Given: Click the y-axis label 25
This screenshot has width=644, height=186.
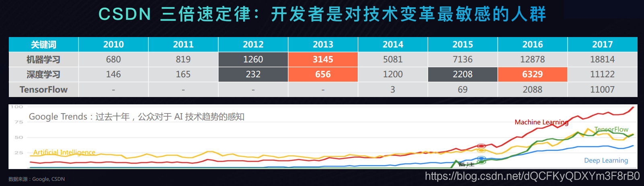Looking at the screenshot, I should point(18,153).
